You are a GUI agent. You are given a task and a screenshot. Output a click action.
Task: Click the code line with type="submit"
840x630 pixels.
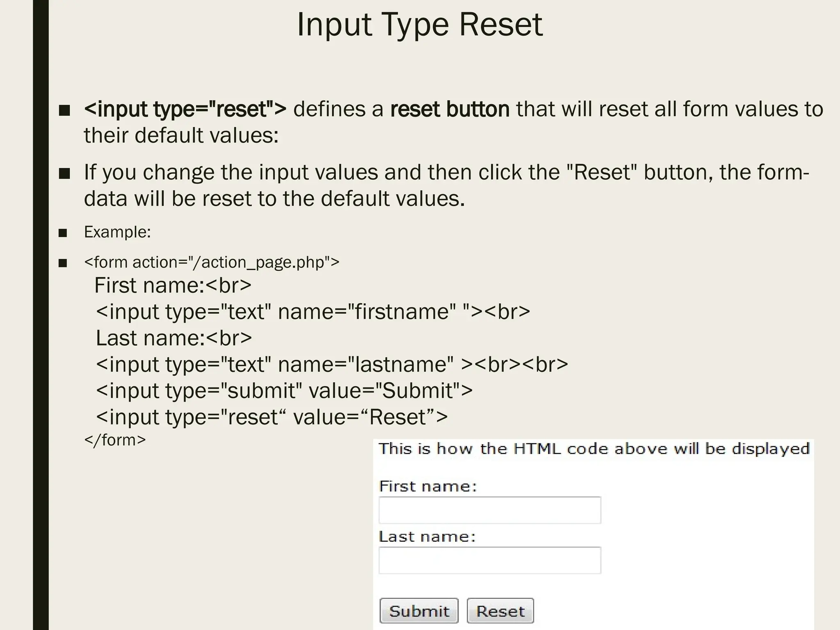pos(284,390)
